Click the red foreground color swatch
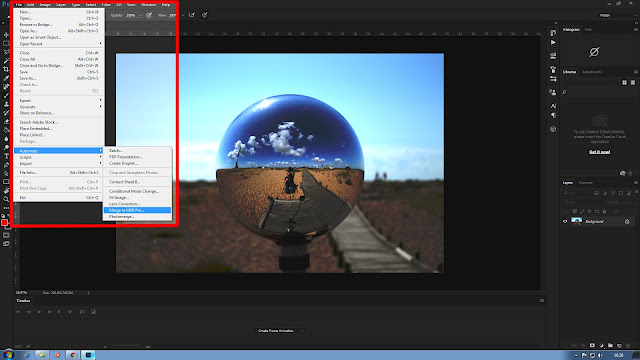640x360 pixels. click(x=4, y=222)
